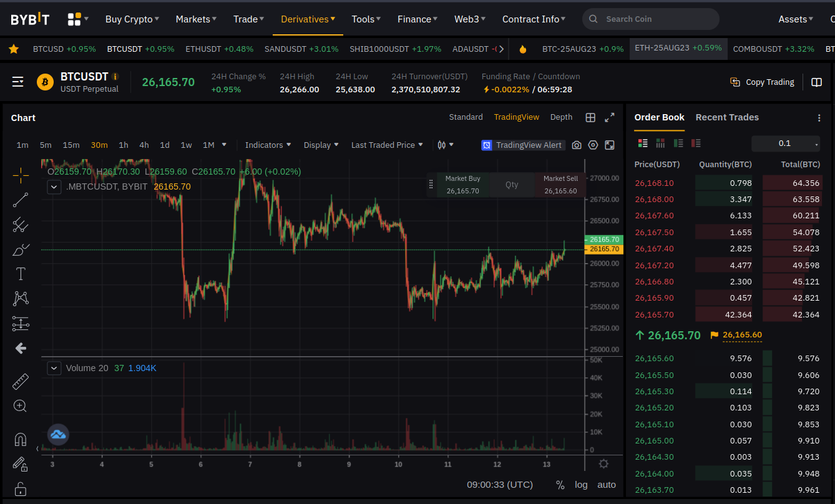Open the Markets menu

[x=197, y=19]
